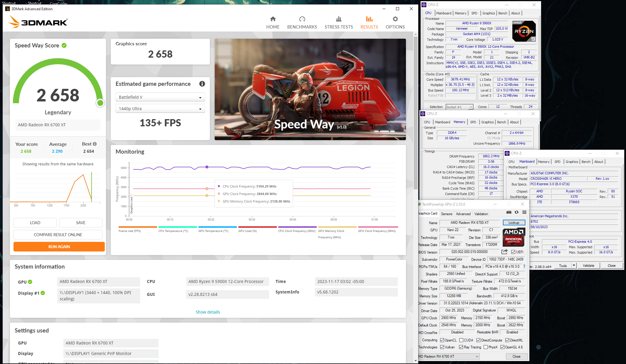Click green check next to Display #1
This screenshot has width=626, height=364.
43,293
